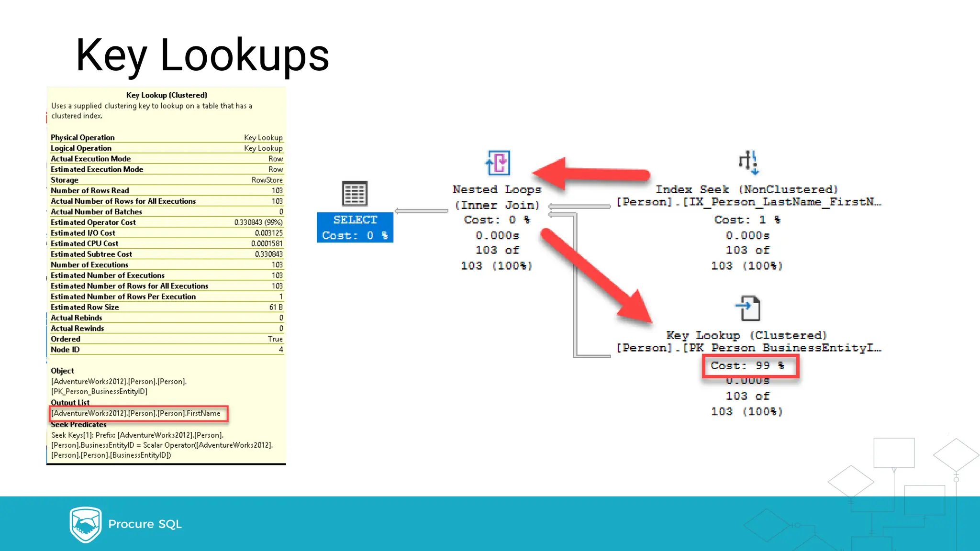Select the Key Lookup Clustered operator icon
980x551 pixels.
[748, 309]
